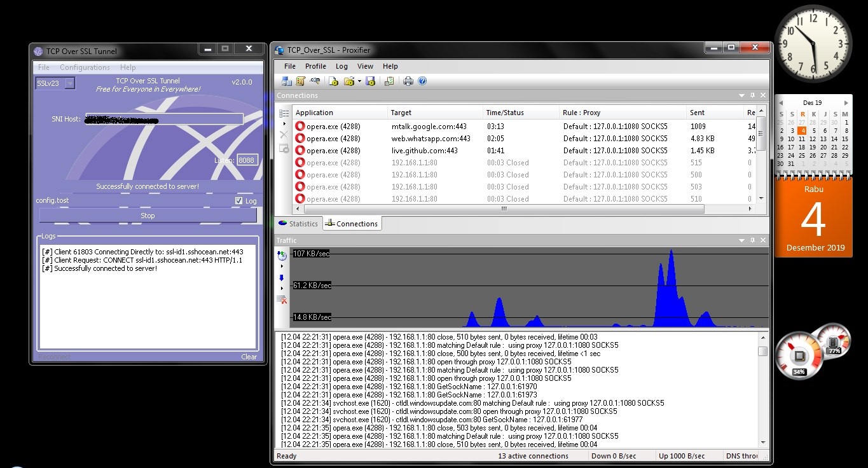868x468 pixels.
Task: Select the Connections tab
Action: tap(351, 224)
